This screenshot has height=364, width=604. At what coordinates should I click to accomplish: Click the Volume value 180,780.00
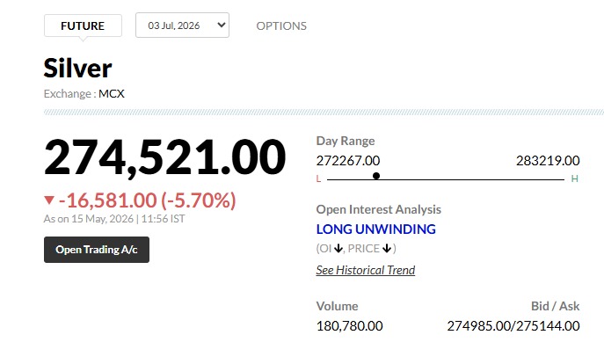(x=349, y=326)
